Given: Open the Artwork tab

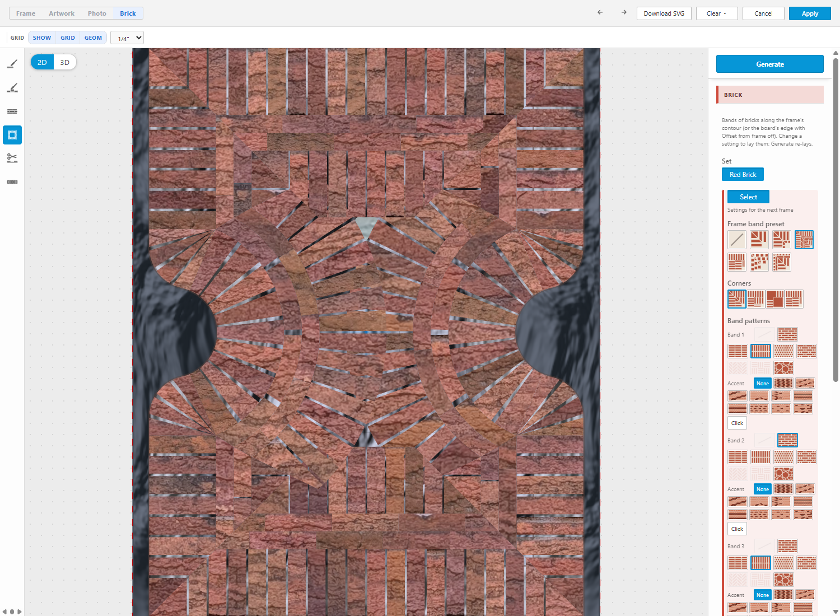Looking at the screenshot, I should 62,13.
